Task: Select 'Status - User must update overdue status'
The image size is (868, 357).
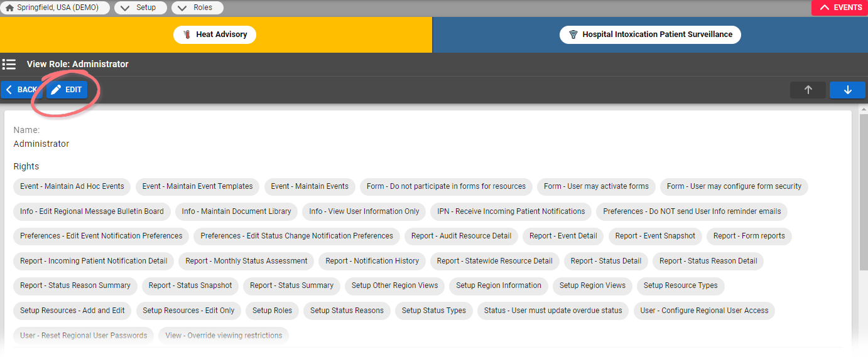Action: click(553, 311)
